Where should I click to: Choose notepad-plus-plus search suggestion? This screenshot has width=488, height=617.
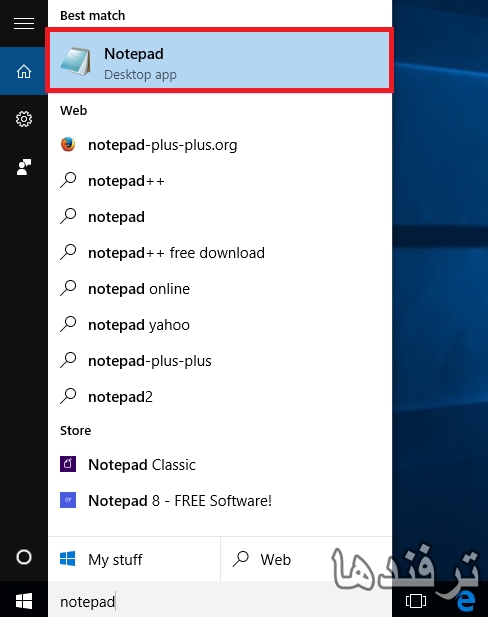coord(220,361)
